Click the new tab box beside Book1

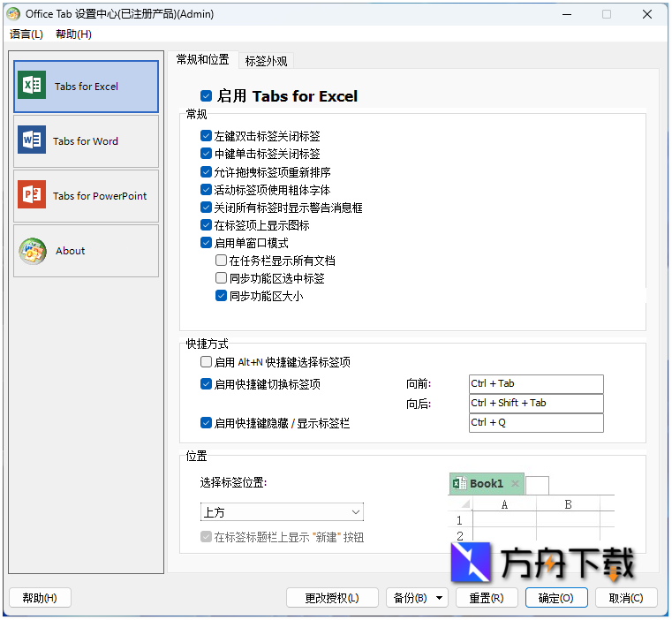tap(537, 486)
